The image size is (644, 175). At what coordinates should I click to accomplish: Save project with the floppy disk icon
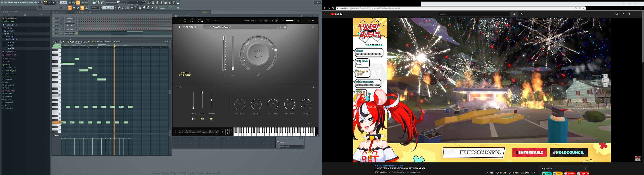pyautogui.click(x=166, y=3)
